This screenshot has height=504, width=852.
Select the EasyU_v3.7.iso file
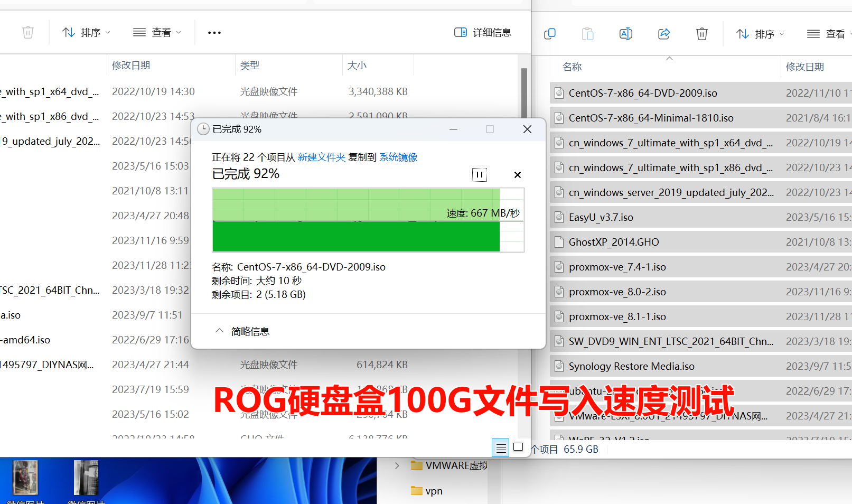pos(601,218)
